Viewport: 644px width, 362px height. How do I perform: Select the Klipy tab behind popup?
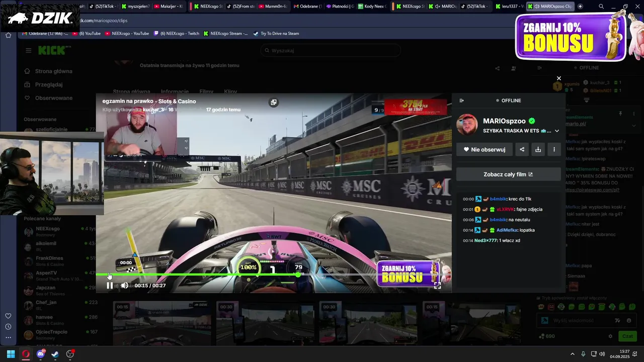coord(230,92)
